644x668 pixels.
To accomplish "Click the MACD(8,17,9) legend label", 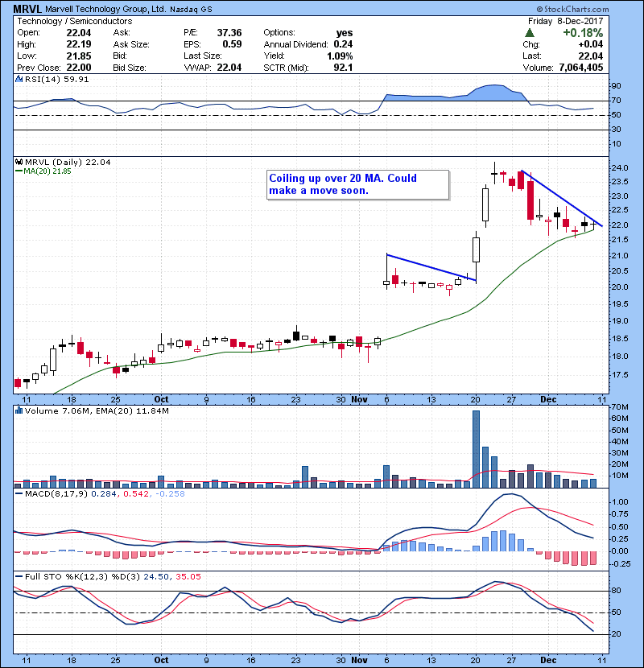I will tap(56, 494).
